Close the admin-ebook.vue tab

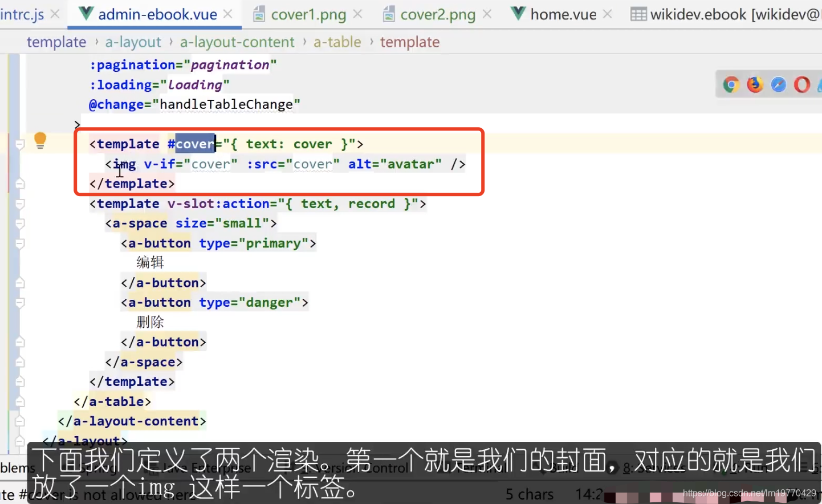click(x=228, y=14)
